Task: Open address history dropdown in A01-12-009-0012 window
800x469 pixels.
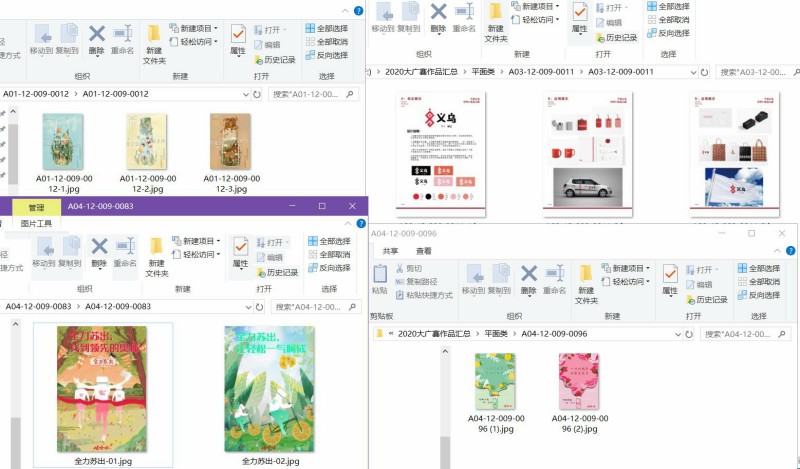Action: pos(245,94)
